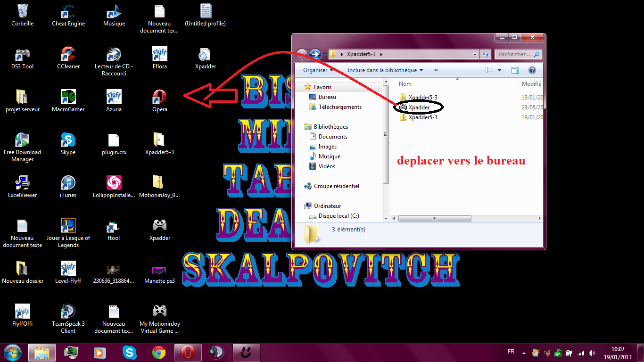The image size is (644, 362).
Task: Click the navigation pane vertical scrollbar
Action: click(x=386, y=134)
